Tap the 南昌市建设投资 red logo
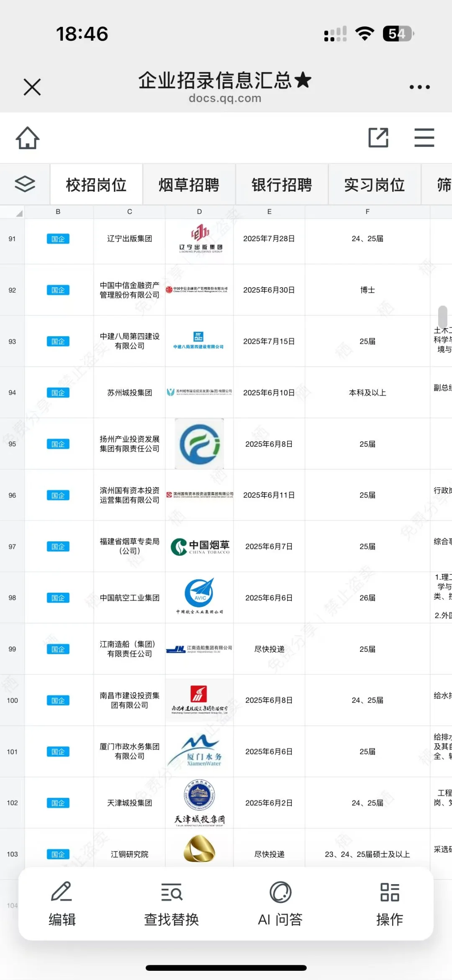Image resolution: width=452 pixels, height=980 pixels. pyautogui.click(x=200, y=700)
